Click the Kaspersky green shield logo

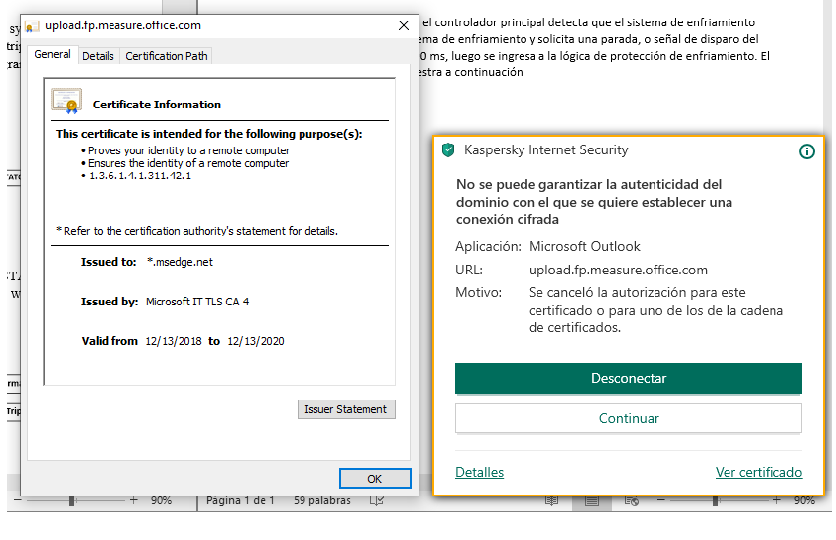pos(448,150)
